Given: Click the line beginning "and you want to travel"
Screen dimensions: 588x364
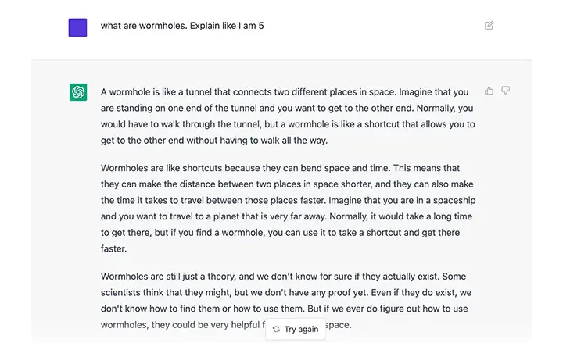Looking at the screenshot, I should click(x=286, y=216).
